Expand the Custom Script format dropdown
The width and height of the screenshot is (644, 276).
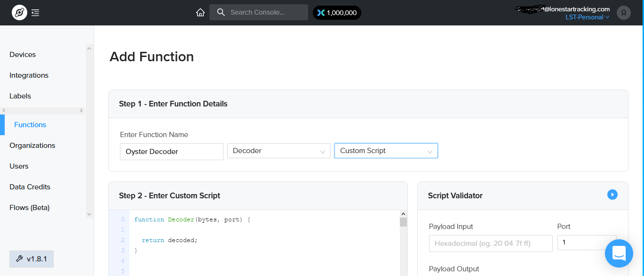386,151
